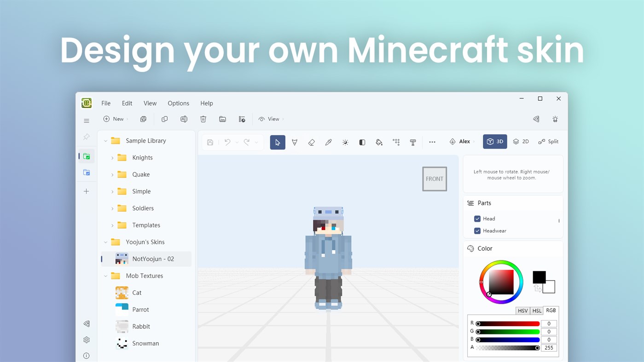Click the green library icon in the sidebar
Viewport: 644px width, 362px height.
point(87,156)
